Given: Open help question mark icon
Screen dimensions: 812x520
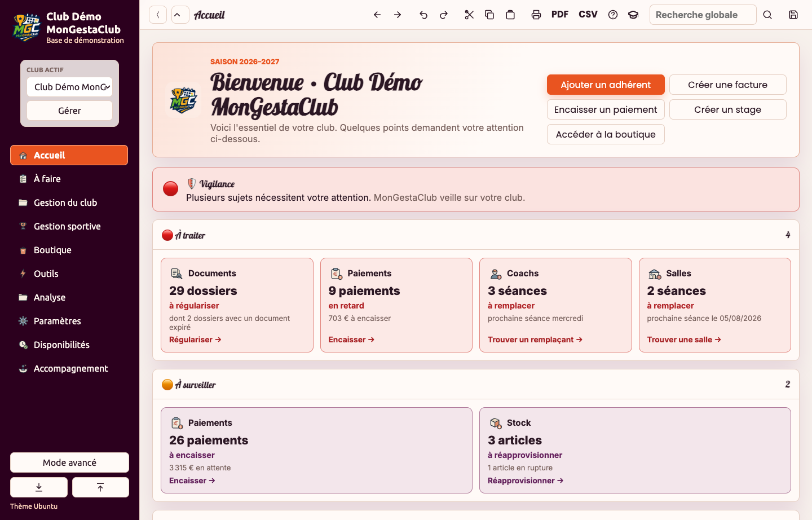Looking at the screenshot, I should click(613, 15).
